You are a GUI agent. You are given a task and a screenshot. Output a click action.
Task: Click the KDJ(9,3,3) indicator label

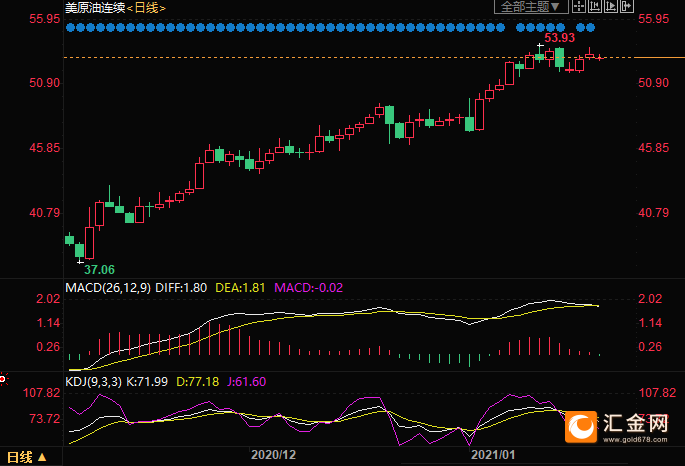[x=93, y=382]
